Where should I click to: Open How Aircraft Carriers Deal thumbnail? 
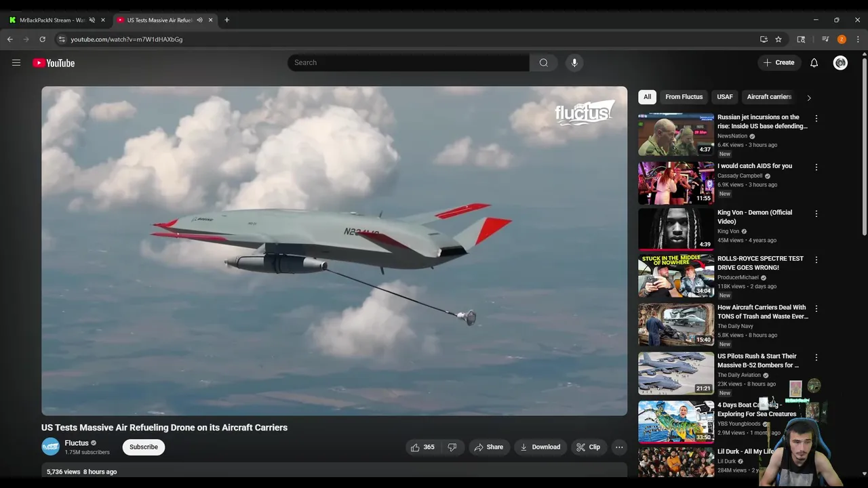click(x=676, y=325)
